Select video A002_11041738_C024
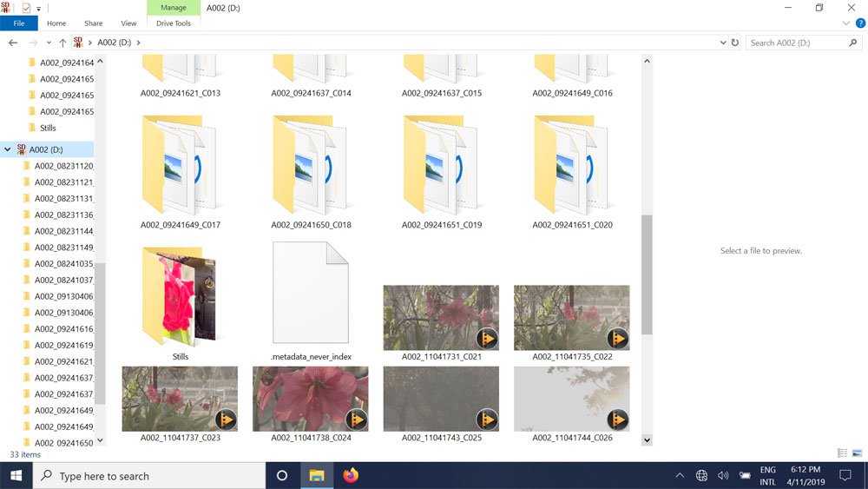The height and width of the screenshot is (489, 868). coord(311,404)
